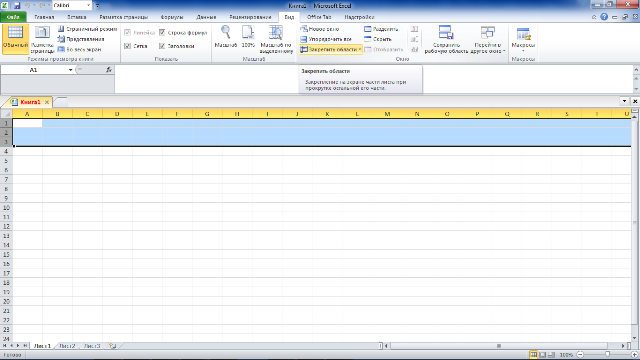The width and height of the screenshot is (640, 360).
Task: Click Page Layout view icon in status bar
Action: click(x=542, y=355)
